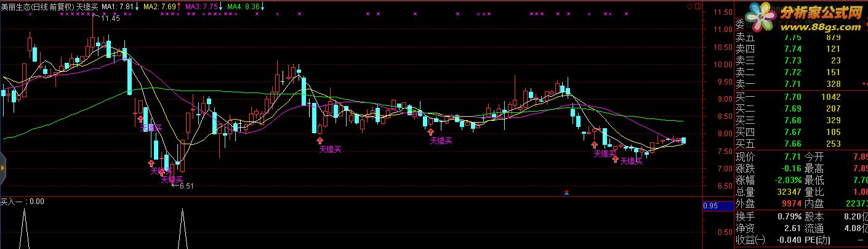The height and width of the screenshot is (249, 868).
Task: Click the diamond icon above price axis
Action: tap(689, 6)
